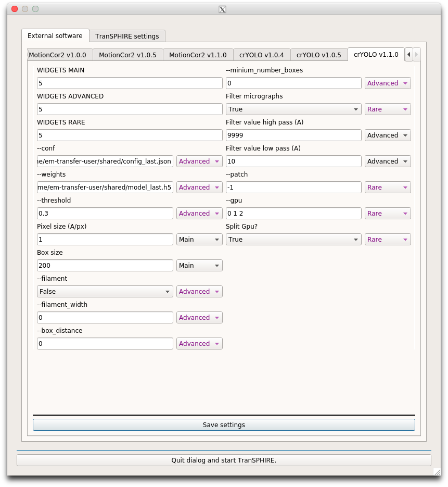The image size is (448, 487).
Task: Open the Split Gpu? dropdown
Action: pyautogui.click(x=293, y=239)
